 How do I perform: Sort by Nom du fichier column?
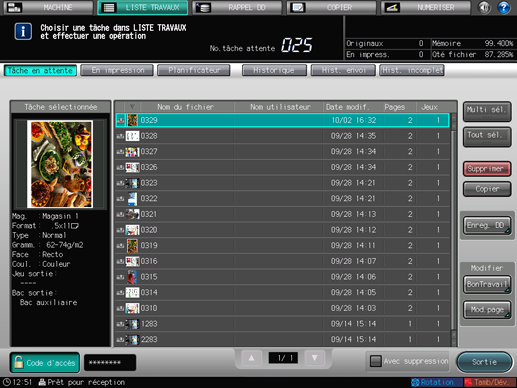(x=186, y=107)
